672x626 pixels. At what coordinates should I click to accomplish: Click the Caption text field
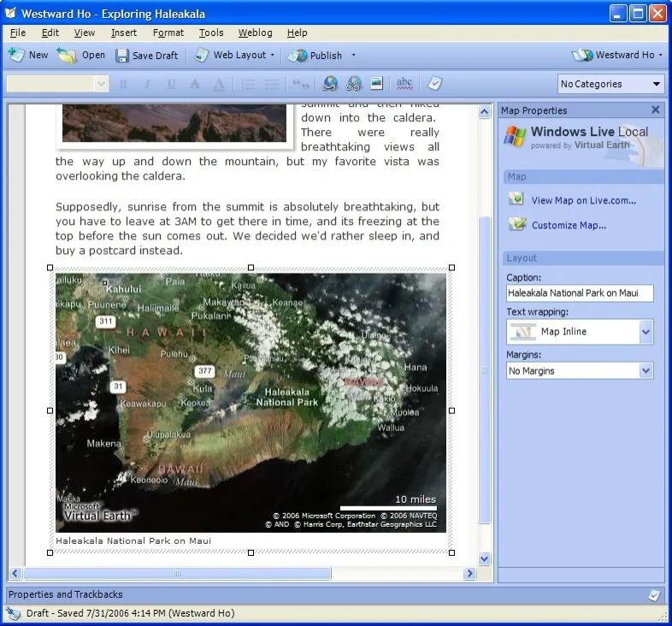(x=580, y=292)
